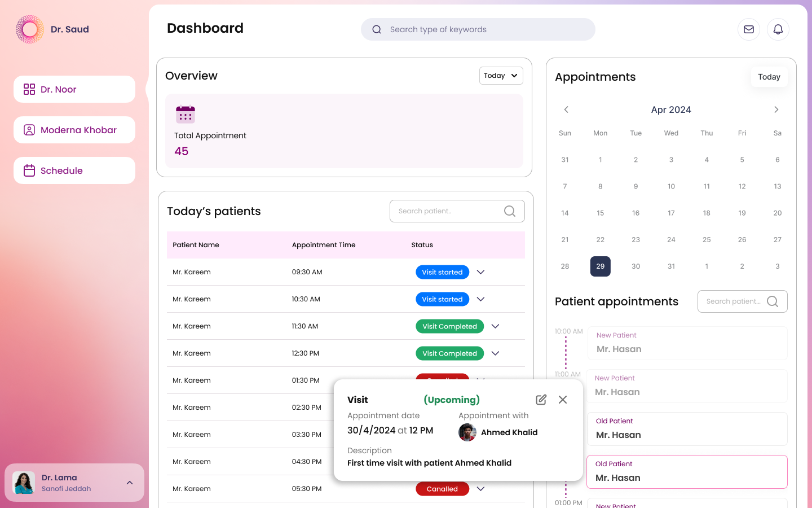Click the magnifier in Patient appointments search
Screen dimensions: 812x508
point(773,301)
